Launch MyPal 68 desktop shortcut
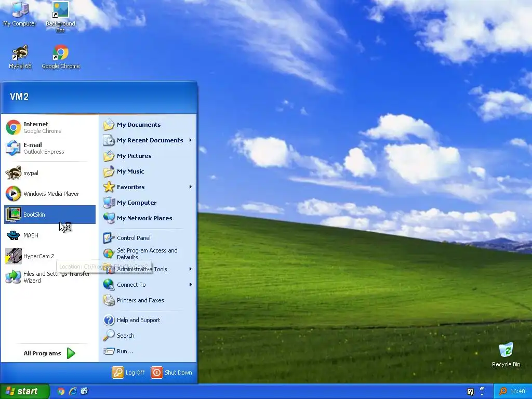Screen dimensions: 532x399 tap(20, 57)
